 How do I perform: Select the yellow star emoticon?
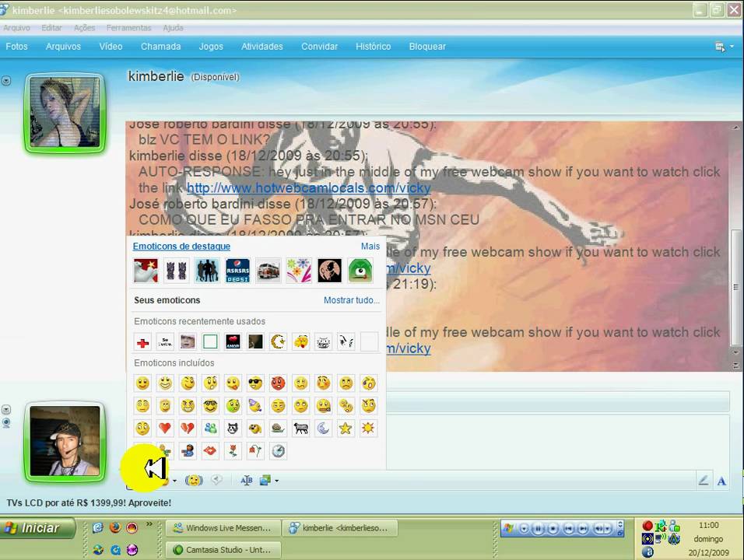[x=346, y=429]
